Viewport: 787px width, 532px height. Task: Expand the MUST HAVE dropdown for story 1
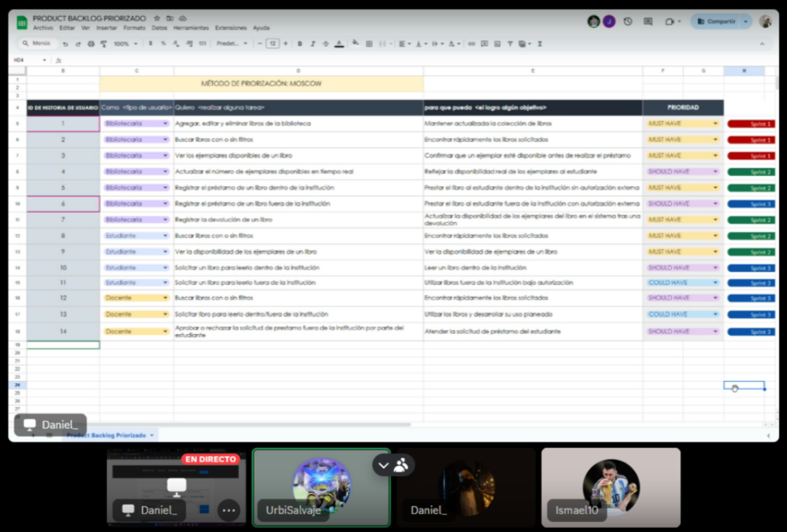[x=715, y=124]
